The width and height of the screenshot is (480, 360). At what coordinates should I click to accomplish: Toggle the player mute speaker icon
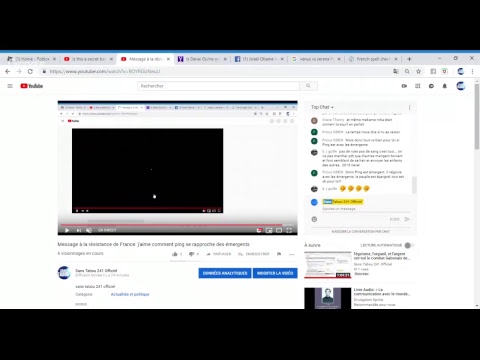click(89, 230)
